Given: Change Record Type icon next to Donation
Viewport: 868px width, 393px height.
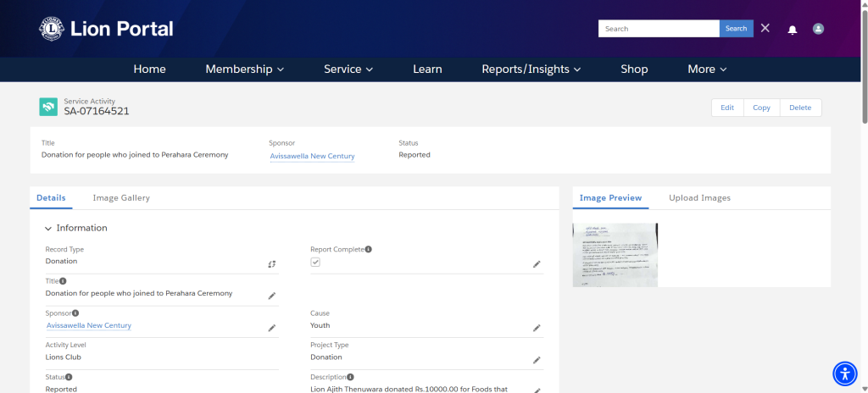Looking at the screenshot, I should [x=272, y=264].
